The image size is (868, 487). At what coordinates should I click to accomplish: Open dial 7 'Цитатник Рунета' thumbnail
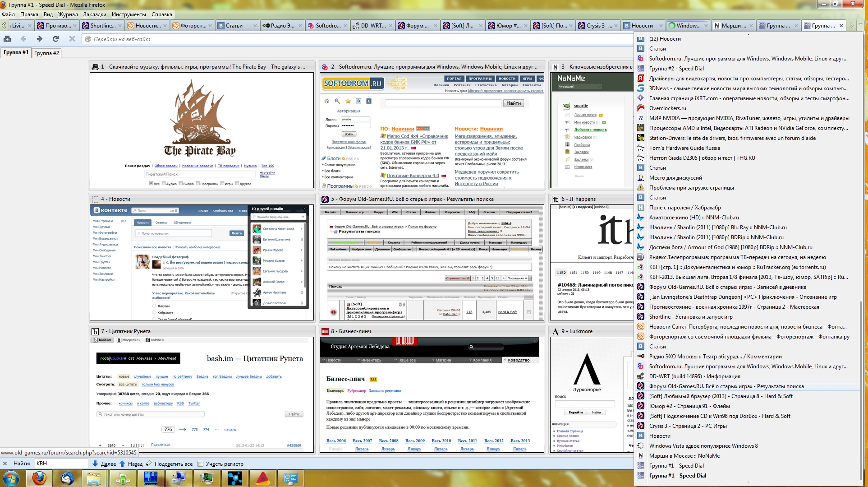point(202,395)
